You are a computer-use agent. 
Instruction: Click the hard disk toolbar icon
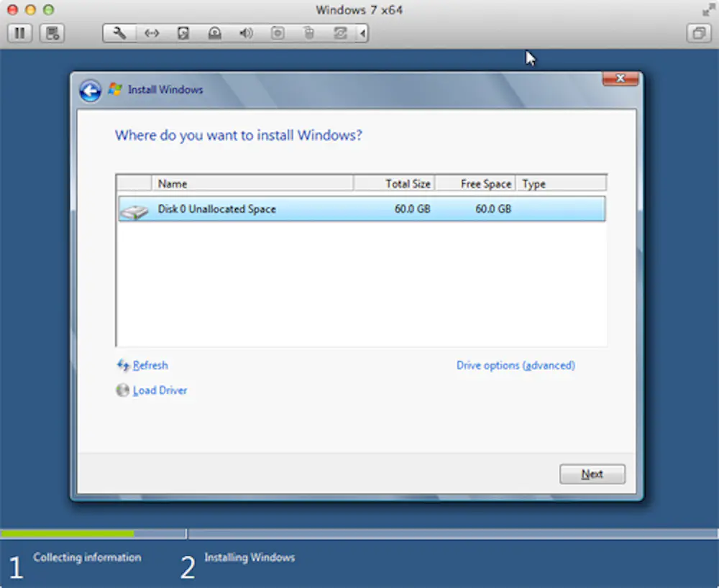point(183,33)
